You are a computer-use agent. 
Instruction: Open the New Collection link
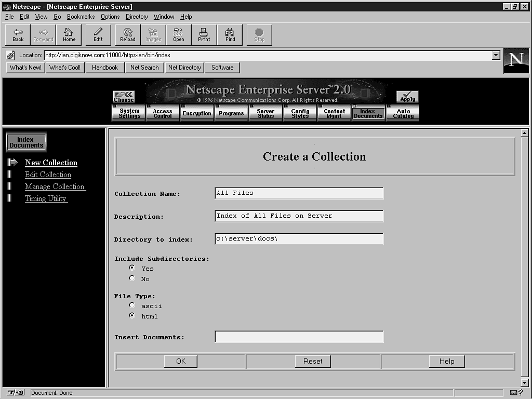click(51, 163)
